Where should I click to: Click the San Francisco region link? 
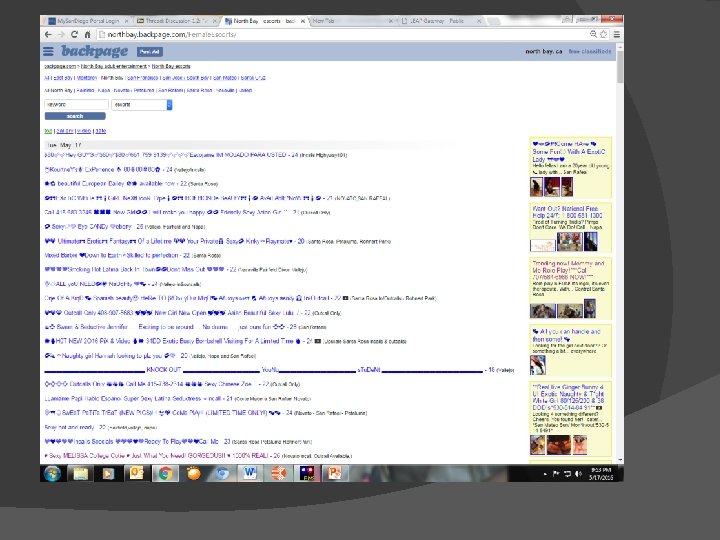tap(142, 78)
